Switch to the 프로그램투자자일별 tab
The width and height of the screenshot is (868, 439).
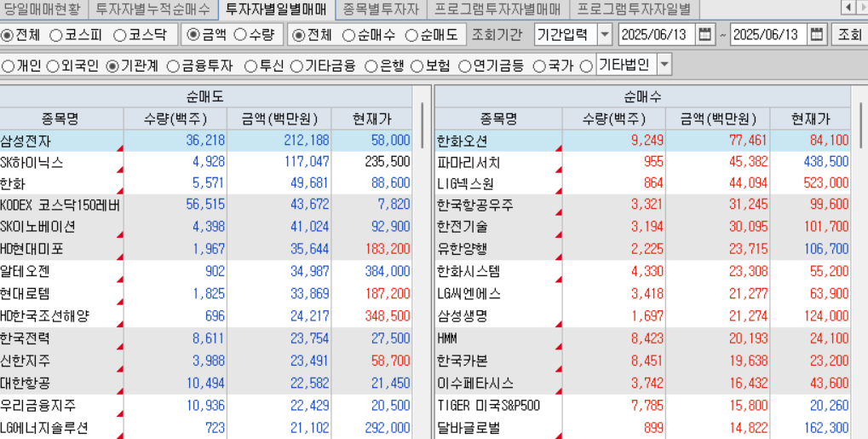[x=635, y=9]
